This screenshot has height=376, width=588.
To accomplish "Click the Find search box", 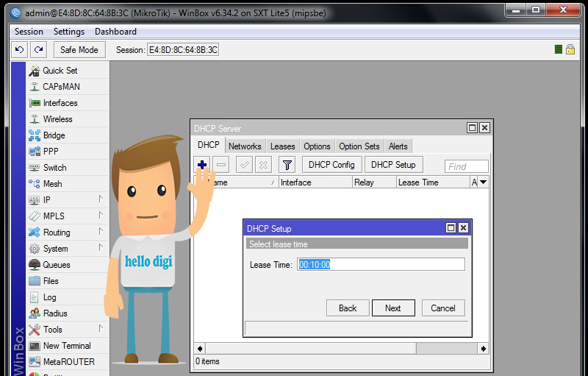I will pos(467,166).
